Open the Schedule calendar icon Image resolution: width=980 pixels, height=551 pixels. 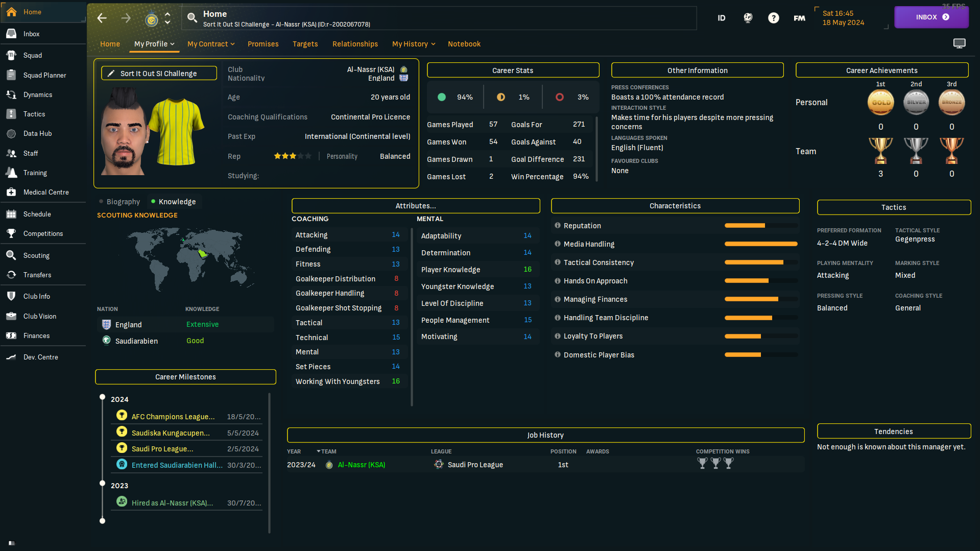coord(11,214)
